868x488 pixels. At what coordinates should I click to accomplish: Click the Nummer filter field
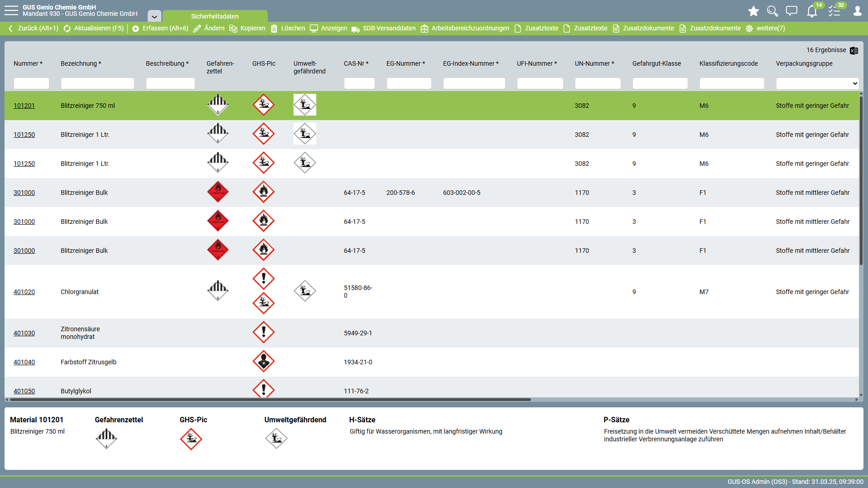31,83
